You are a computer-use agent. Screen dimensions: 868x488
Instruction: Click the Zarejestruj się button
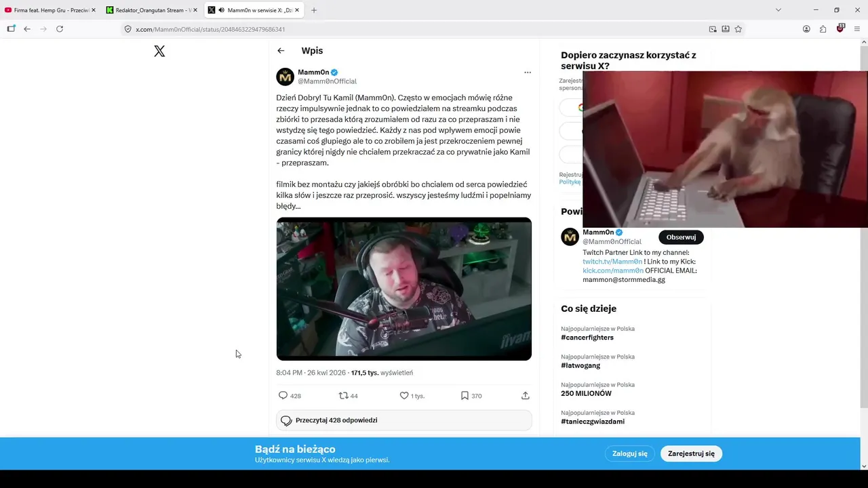tap(691, 453)
